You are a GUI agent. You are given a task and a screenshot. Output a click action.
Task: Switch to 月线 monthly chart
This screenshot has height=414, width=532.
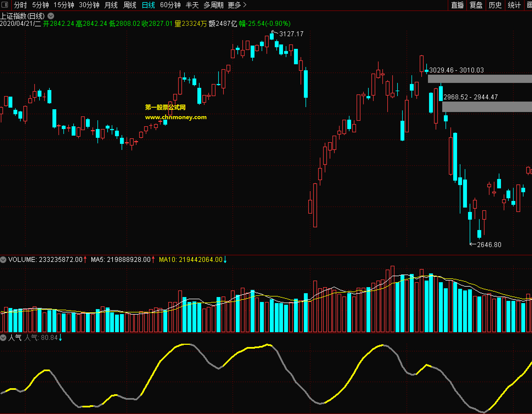(x=111, y=5)
